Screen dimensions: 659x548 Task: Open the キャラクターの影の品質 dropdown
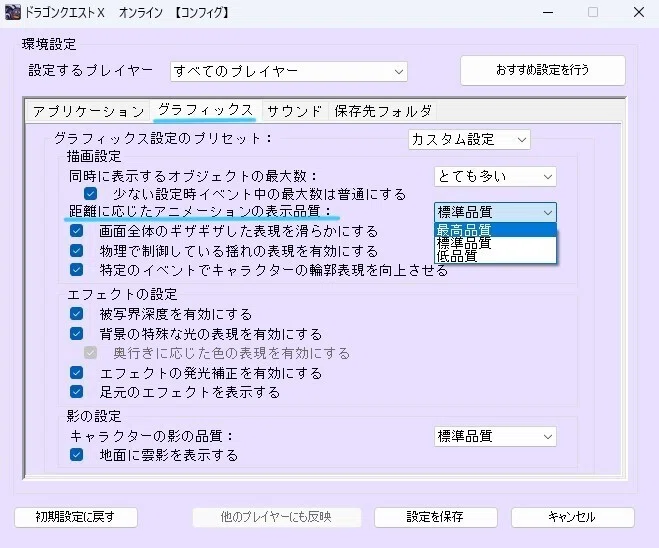(x=495, y=436)
